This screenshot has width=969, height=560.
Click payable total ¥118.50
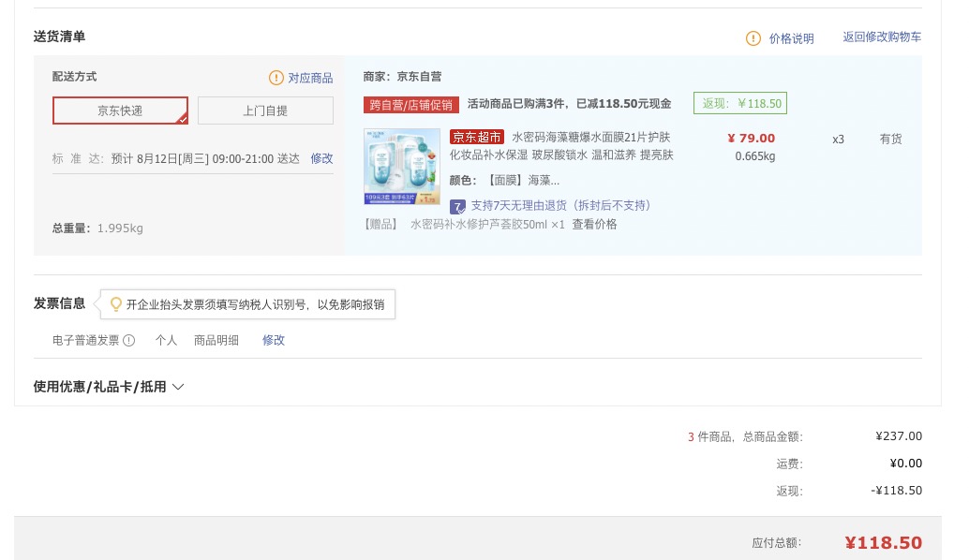884,543
